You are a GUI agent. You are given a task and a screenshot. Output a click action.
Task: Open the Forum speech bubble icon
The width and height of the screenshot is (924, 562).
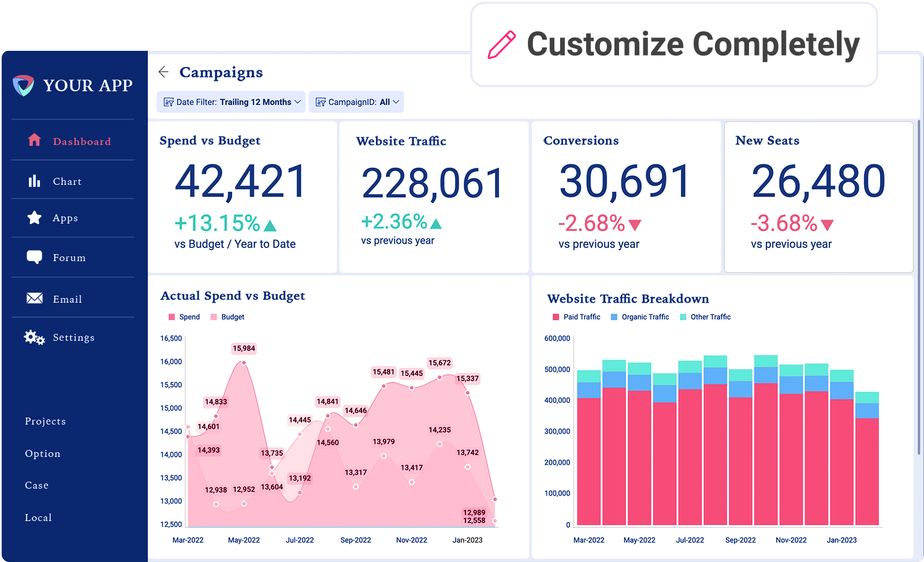(35, 257)
